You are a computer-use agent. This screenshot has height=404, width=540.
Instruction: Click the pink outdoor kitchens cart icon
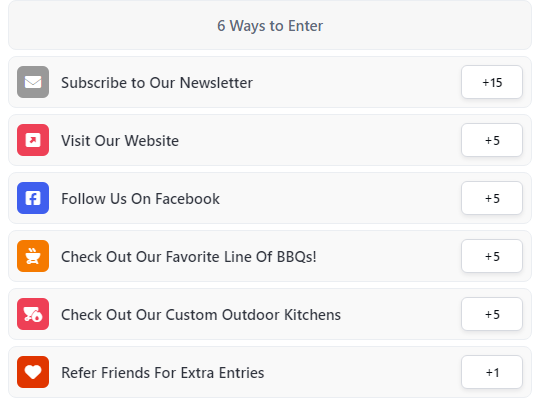33,314
